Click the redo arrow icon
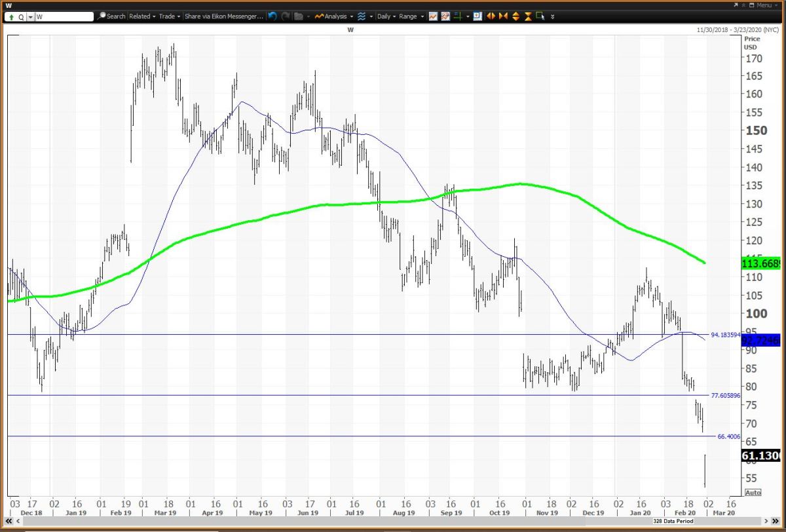The width and height of the screenshot is (786, 532). (285, 16)
